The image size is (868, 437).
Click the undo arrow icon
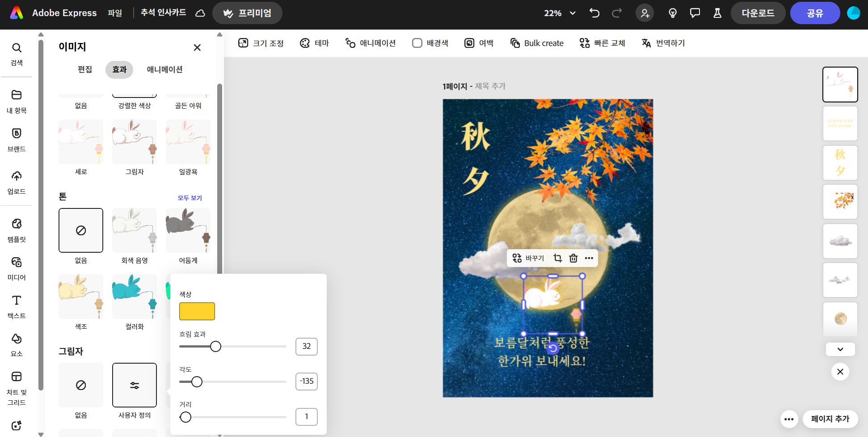(x=594, y=13)
